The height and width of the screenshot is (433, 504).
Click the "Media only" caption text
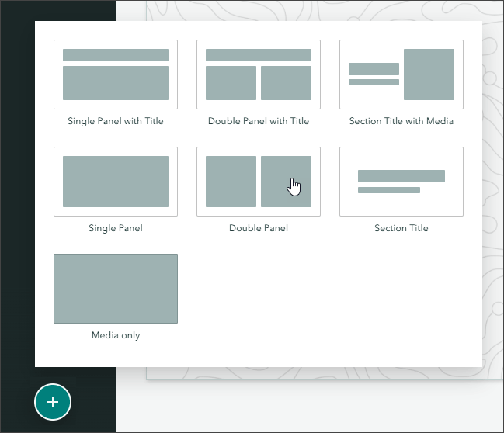pyautogui.click(x=116, y=335)
